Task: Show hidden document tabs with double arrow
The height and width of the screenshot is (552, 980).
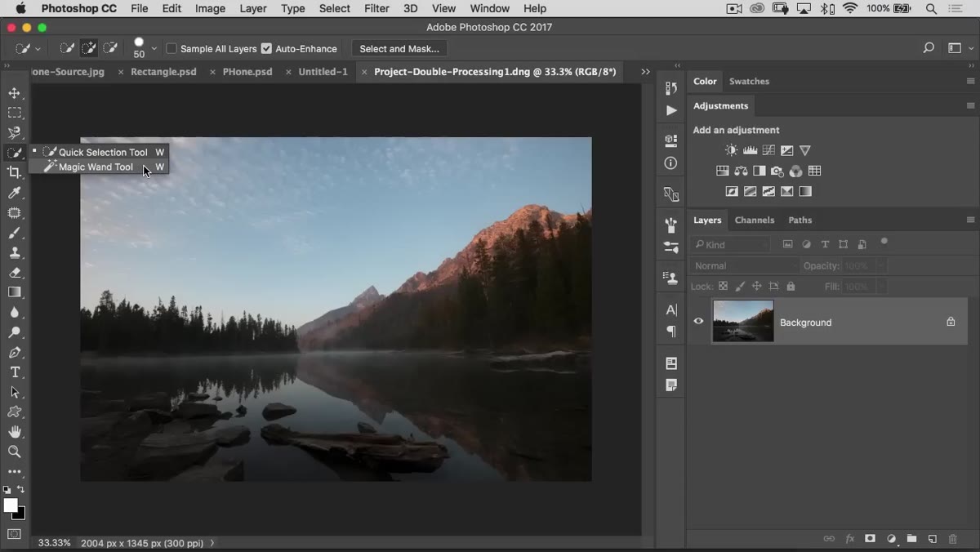Action: tap(645, 72)
